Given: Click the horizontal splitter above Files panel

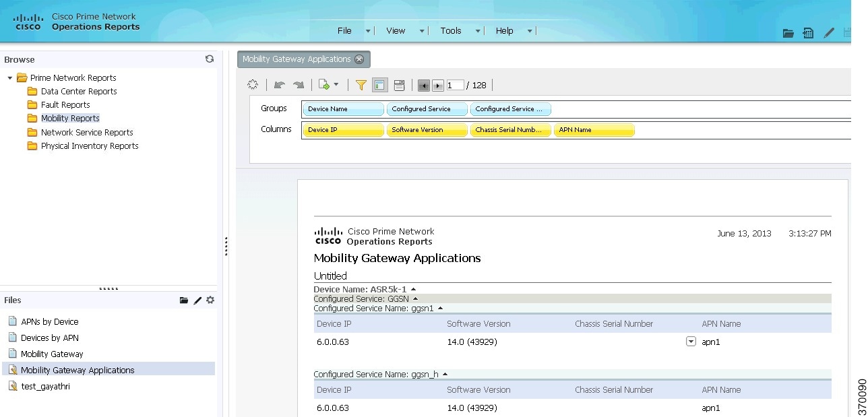Looking at the screenshot, I should click(108, 288).
